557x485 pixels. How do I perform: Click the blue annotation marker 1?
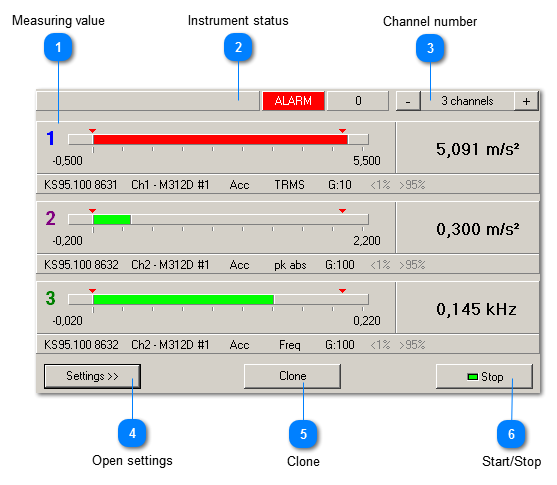point(58,47)
